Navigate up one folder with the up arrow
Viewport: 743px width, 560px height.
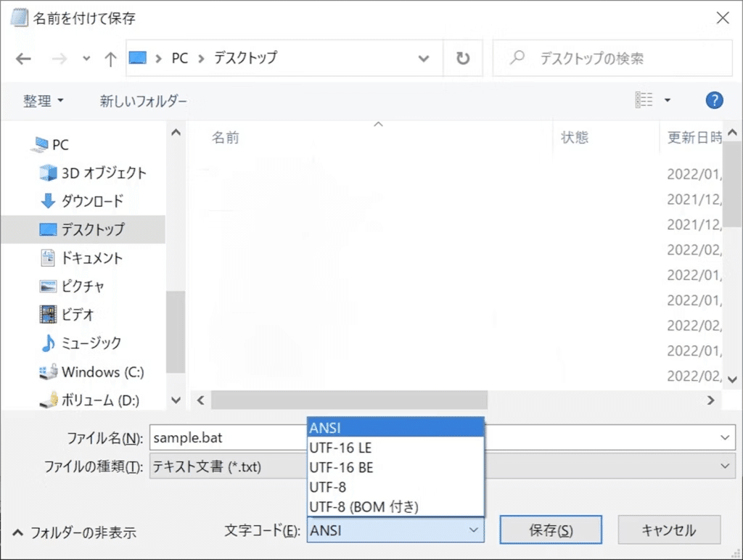point(110,59)
